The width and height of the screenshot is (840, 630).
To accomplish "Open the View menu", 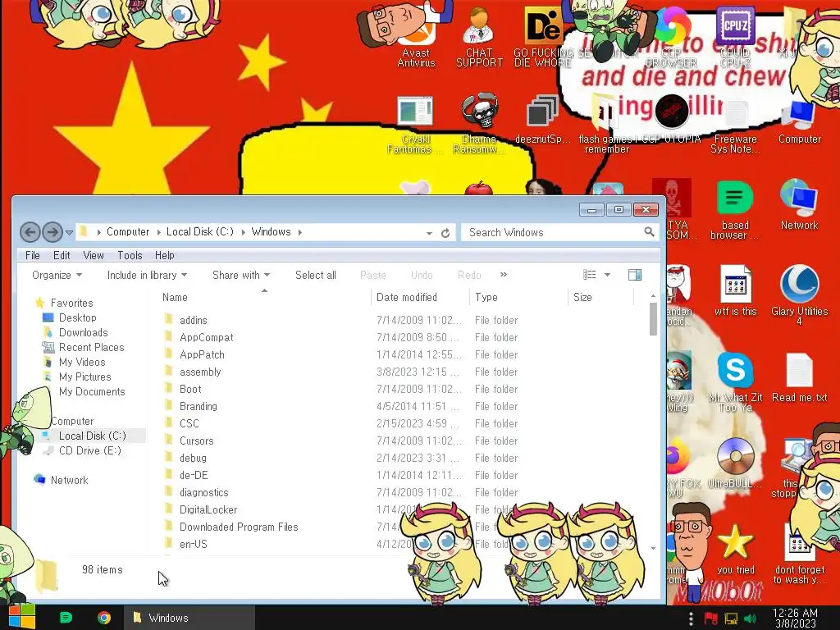I will (94, 256).
